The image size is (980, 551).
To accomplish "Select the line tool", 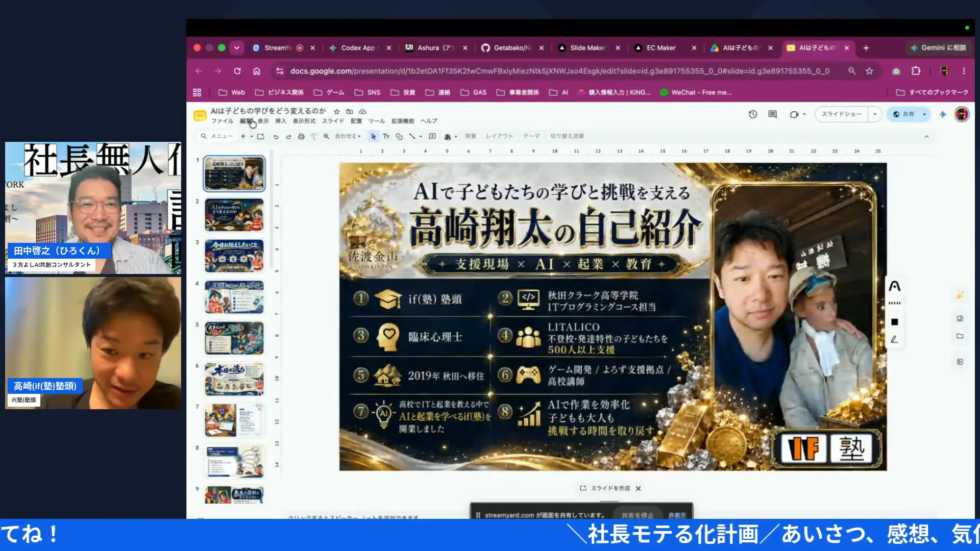I will pyautogui.click(x=412, y=137).
